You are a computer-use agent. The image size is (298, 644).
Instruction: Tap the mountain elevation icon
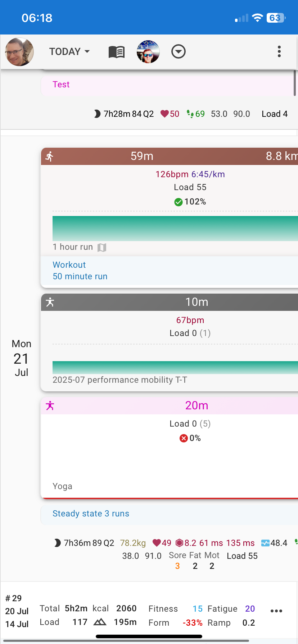tap(100, 622)
